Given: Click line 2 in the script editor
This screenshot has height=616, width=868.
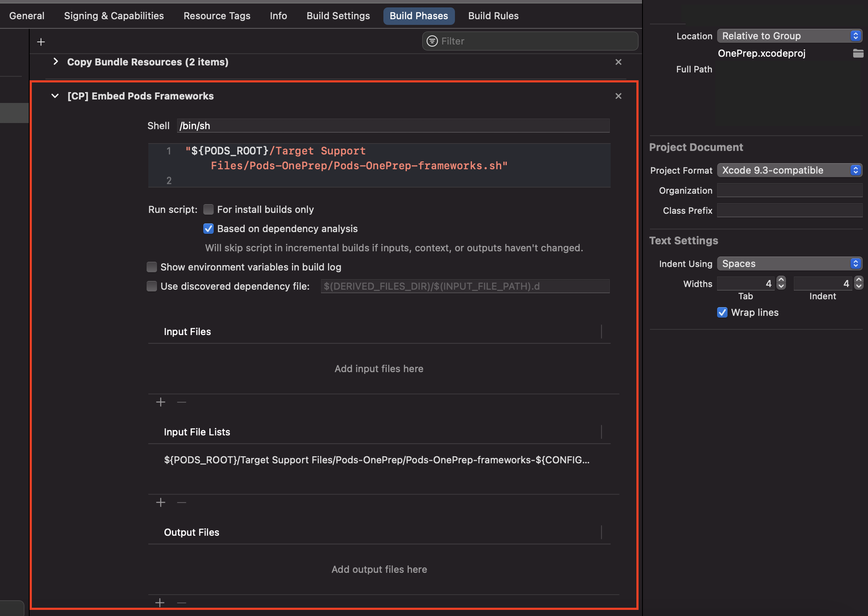Looking at the screenshot, I should (379, 180).
